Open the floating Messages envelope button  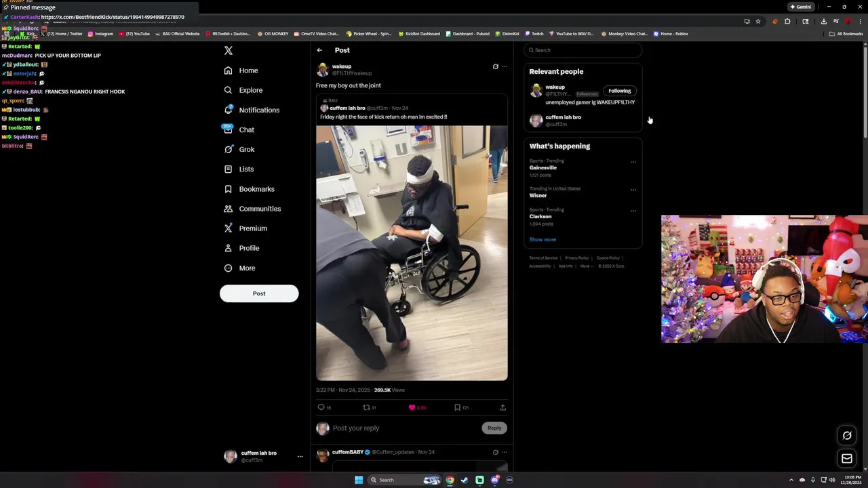coord(847,459)
